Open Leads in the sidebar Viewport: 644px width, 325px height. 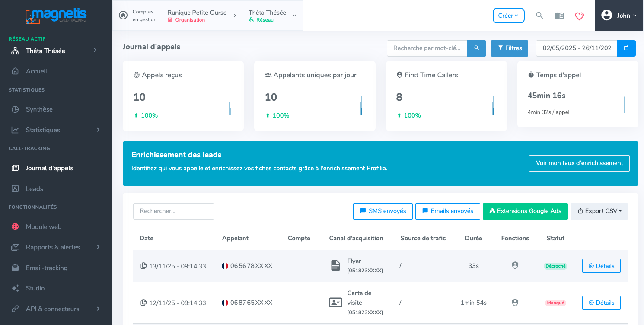click(35, 189)
